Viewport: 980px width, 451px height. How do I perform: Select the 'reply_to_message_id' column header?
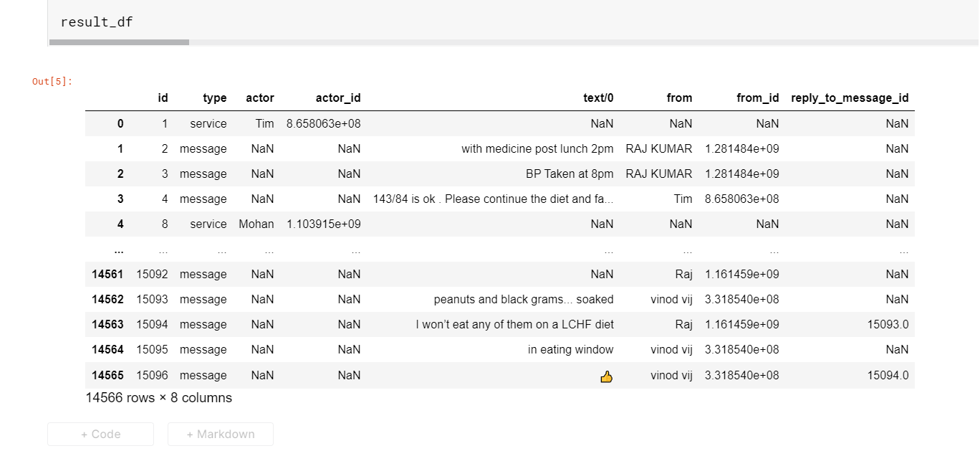click(850, 98)
